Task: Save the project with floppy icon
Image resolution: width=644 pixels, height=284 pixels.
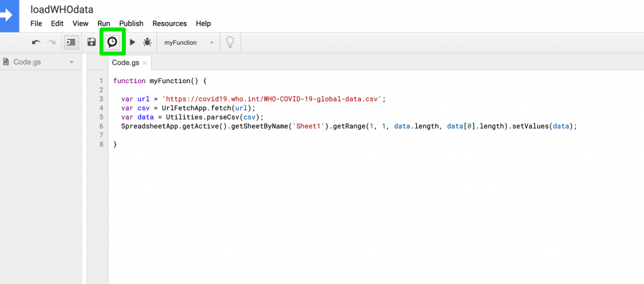Action: [x=92, y=42]
